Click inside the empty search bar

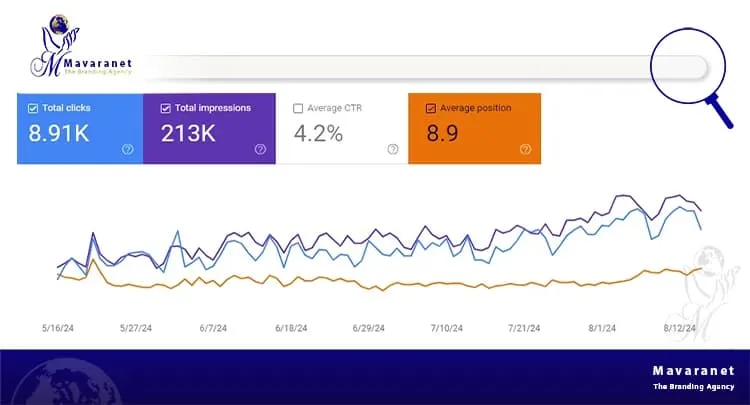400,68
